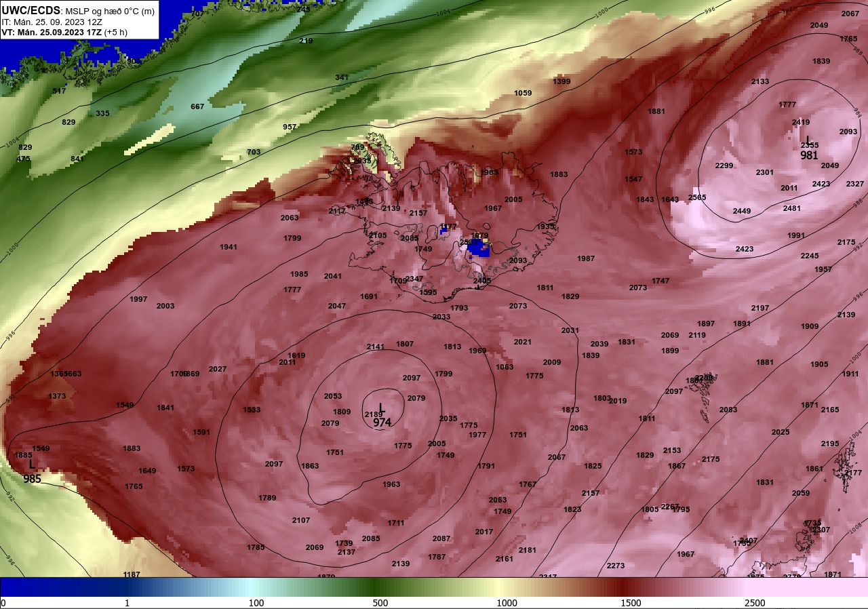The image size is (868, 609).
Task: Click the L marker above 985
Action: (x=32, y=465)
